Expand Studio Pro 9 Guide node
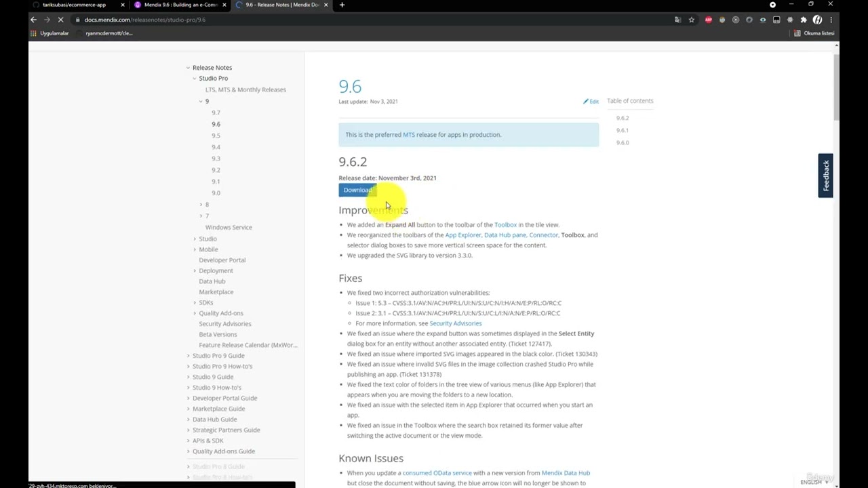This screenshot has height=488, width=868. pos(188,356)
